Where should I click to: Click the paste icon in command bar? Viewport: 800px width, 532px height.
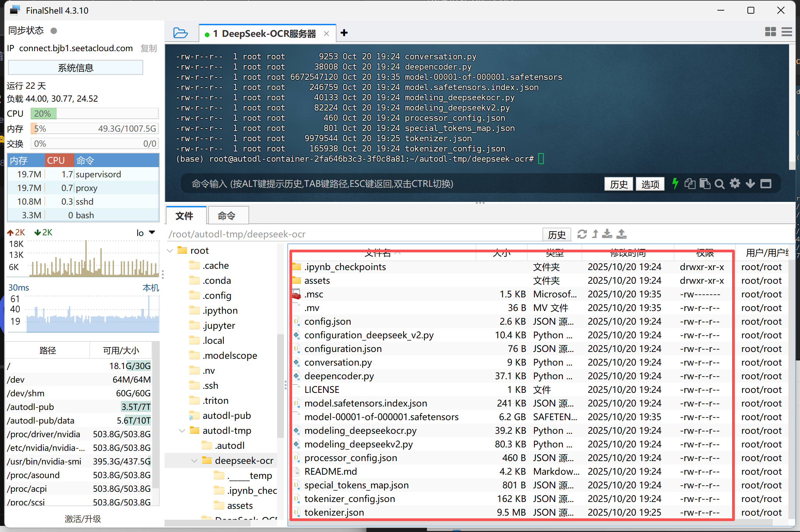705,184
